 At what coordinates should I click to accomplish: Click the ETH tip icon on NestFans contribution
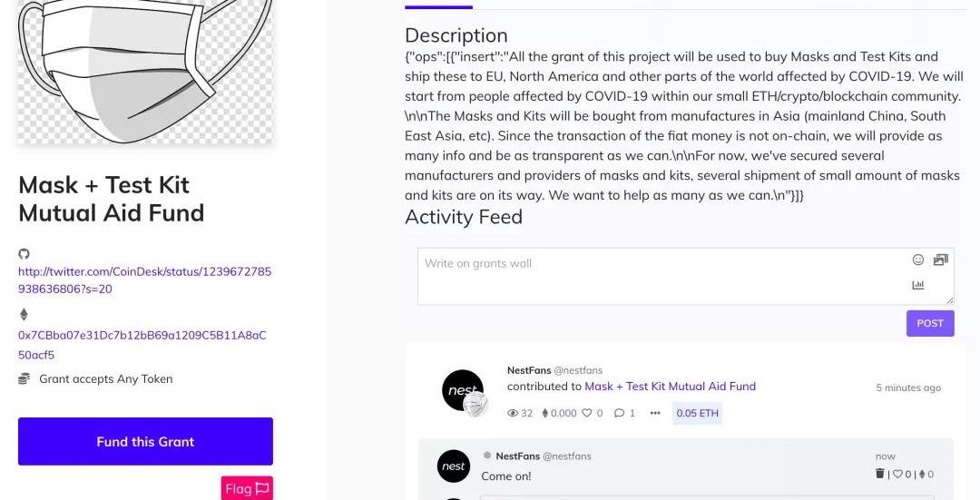pyautogui.click(x=545, y=413)
